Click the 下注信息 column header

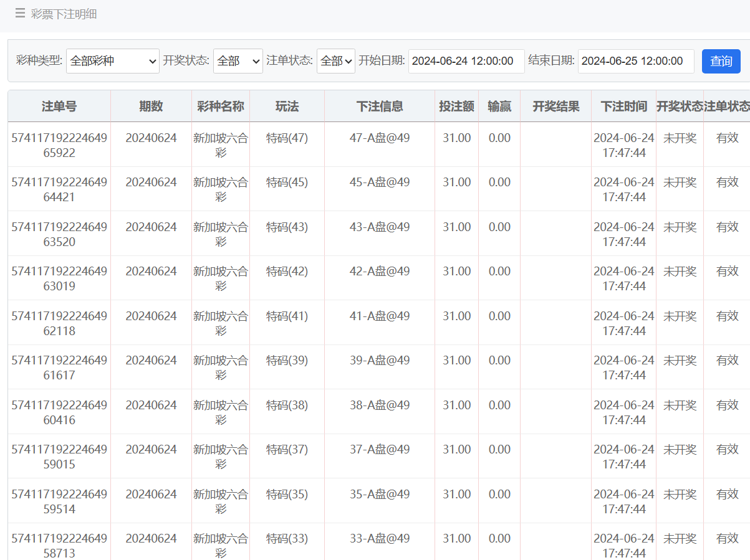coord(380,107)
